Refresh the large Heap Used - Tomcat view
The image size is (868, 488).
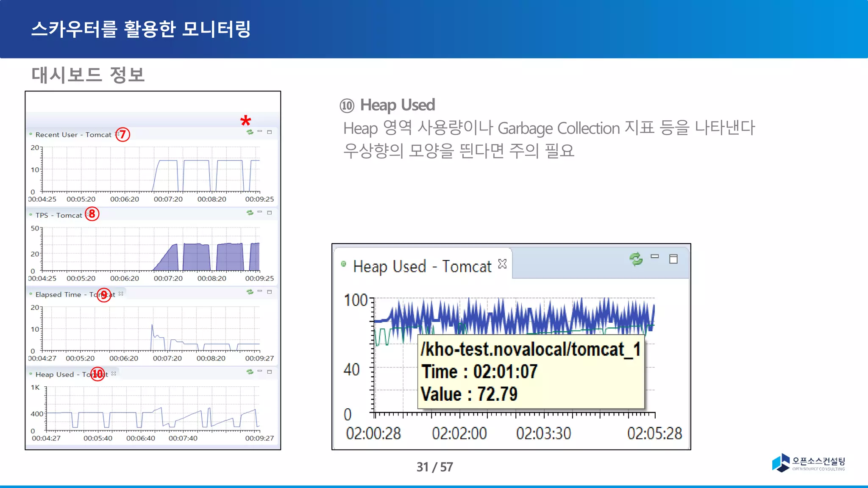(636, 259)
